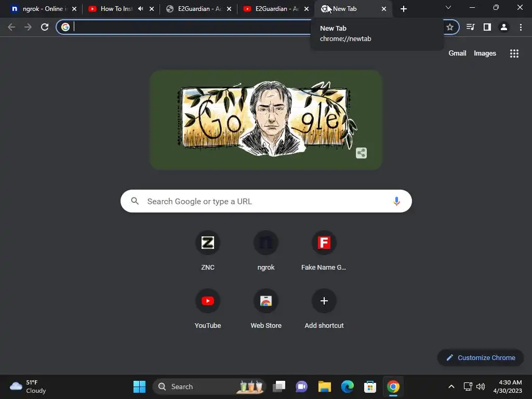Click the Chrome taskbar icon
Viewport: 532px width, 399px height.
393,387
